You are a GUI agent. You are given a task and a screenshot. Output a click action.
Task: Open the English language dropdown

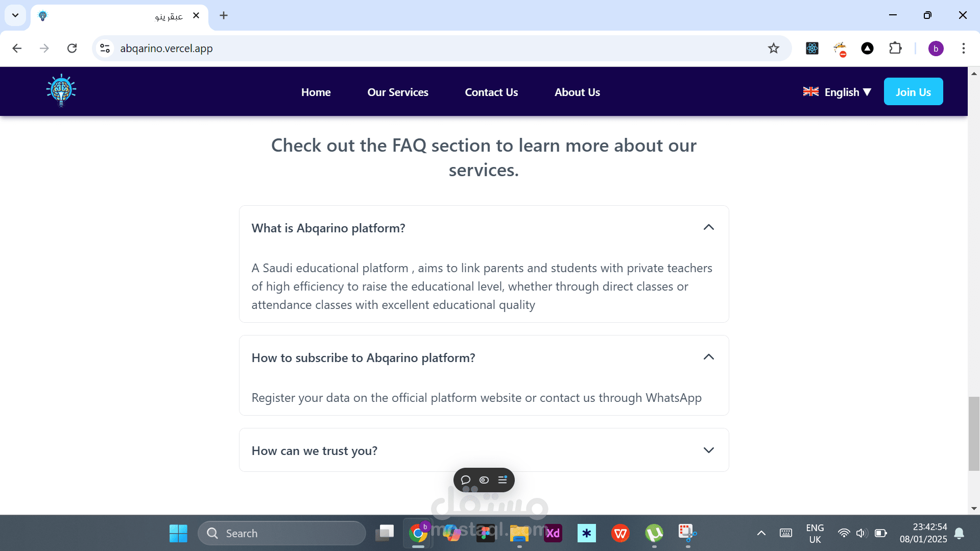[x=837, y=92]
